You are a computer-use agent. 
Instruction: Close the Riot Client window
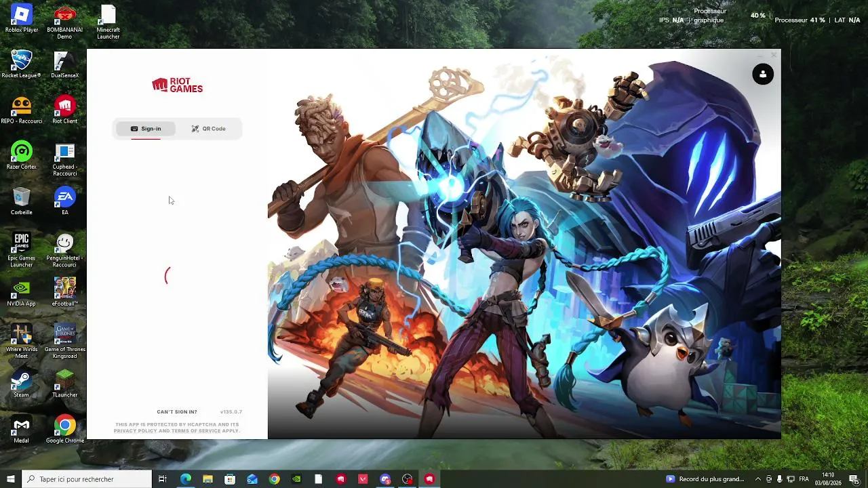click(x=774, y=55)
